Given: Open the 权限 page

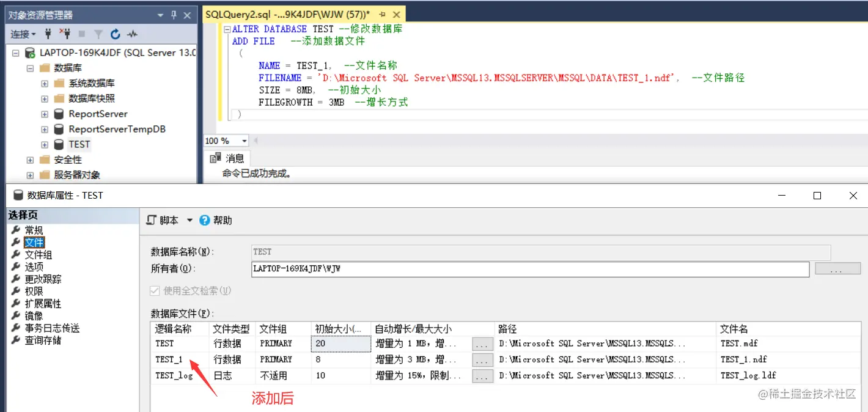Looking at the screenshot, I should tap(34, 292).
